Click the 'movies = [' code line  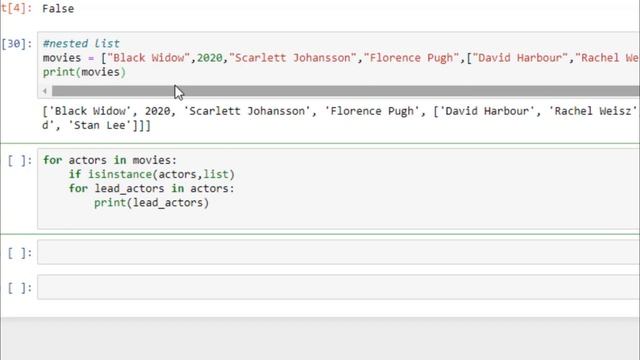341,58
